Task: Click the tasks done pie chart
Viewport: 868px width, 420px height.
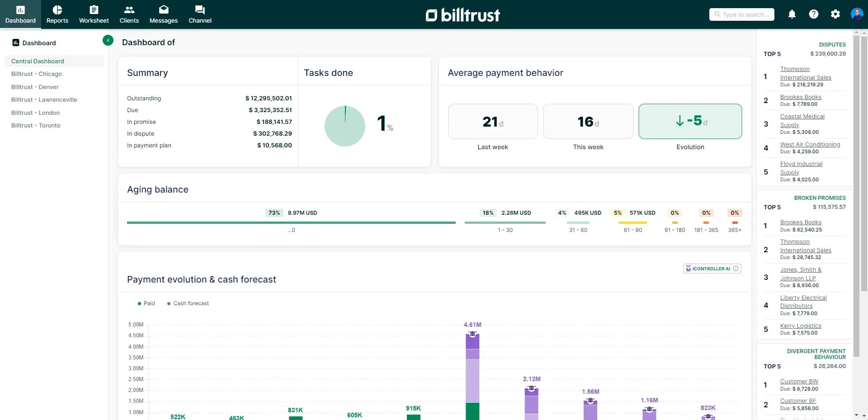Action: 345,126
